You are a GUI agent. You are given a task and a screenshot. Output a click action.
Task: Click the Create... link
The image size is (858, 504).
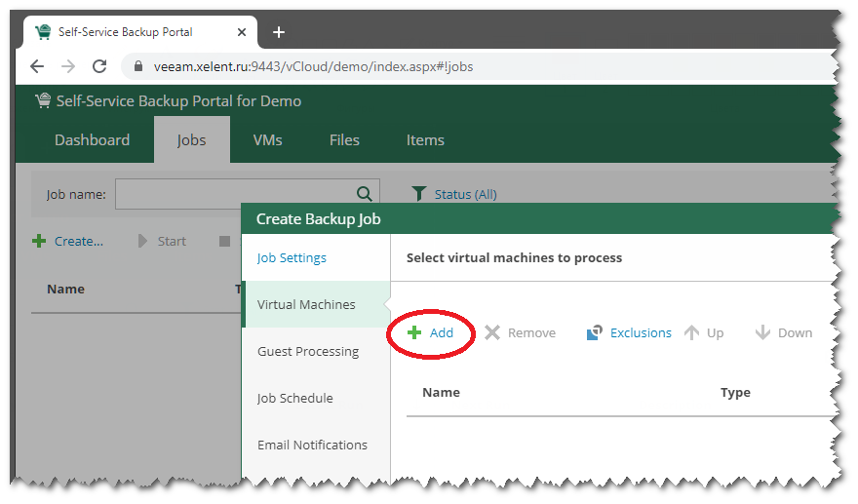pyautogui.click(x=79, y=242)
